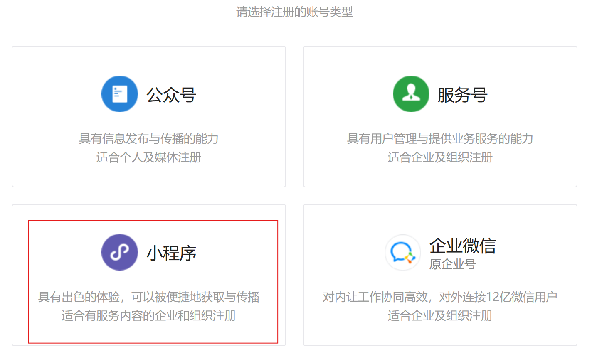Click the 请选择注册的账号类型 heading
Image resolution: width=597 pixels, height=364 pixels.
[294, 12]
